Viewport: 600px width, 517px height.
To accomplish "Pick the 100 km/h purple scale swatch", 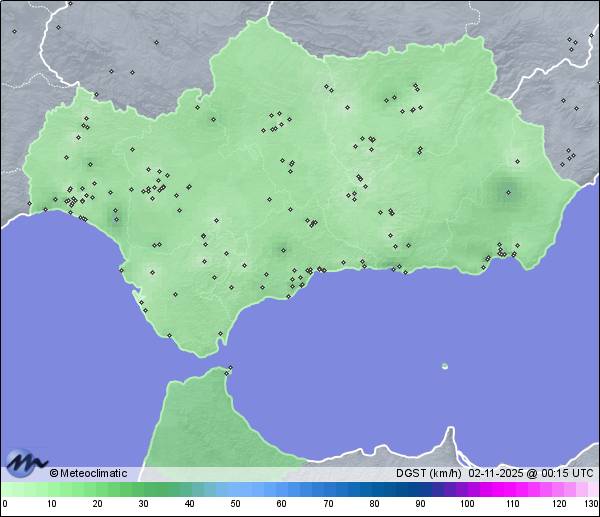I will [466, 490].
